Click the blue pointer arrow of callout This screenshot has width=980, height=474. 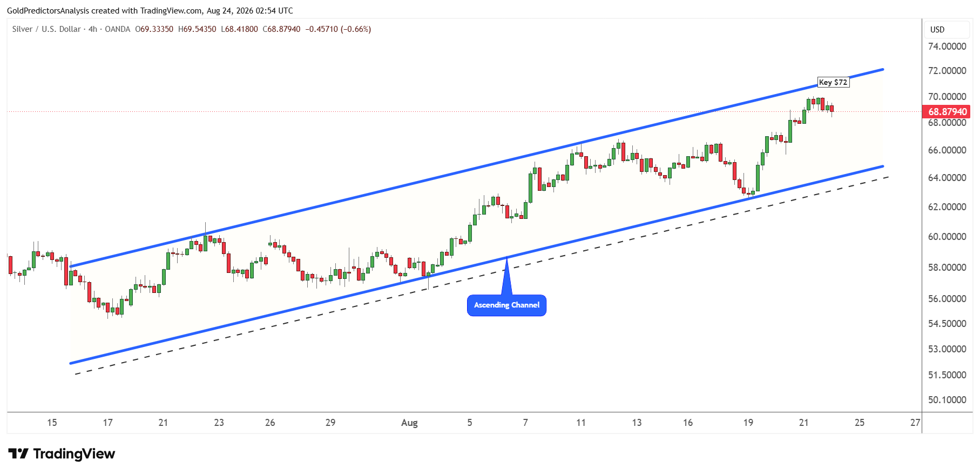click(506, 277)
